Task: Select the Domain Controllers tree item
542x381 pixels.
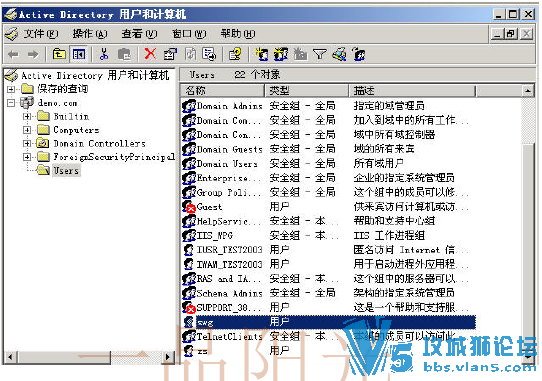Action: (99, 143)
